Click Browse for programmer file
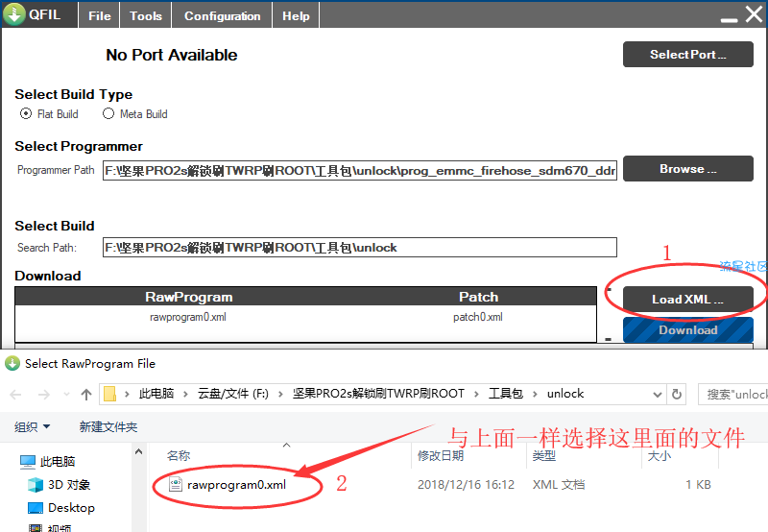The height and width of the screenshot is (532, 768). [x=687, y=168]
